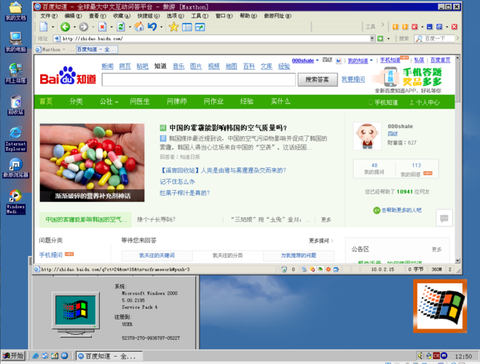This screenshot has height=364, width=480.
Task: Go to the 分类 navigation item
Action: [76, 102]
